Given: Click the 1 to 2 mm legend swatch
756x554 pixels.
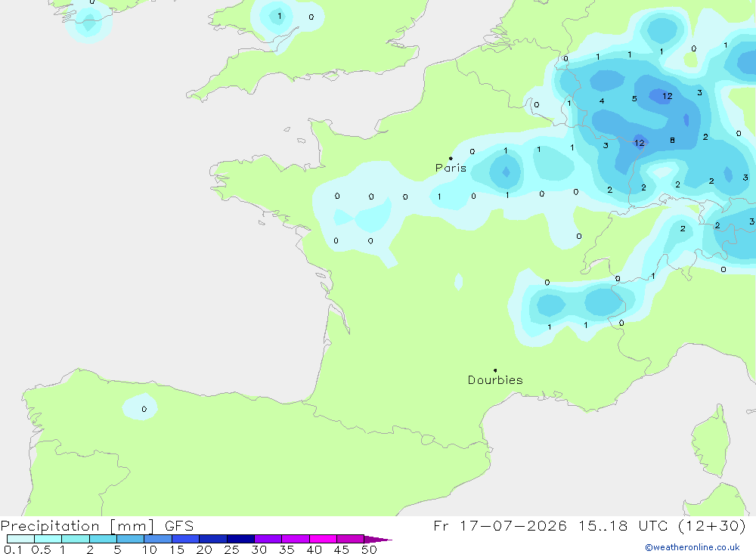Looking at the screenshot, I should pos(75,539).
